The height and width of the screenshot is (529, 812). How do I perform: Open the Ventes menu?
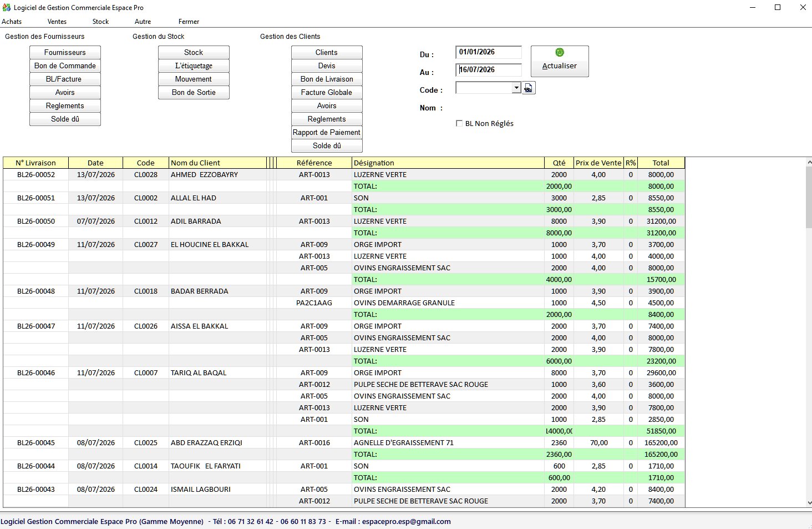pos(57,22)
